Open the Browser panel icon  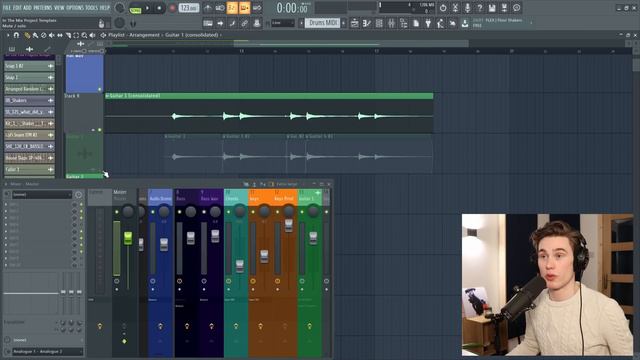(x=404, y=23)
